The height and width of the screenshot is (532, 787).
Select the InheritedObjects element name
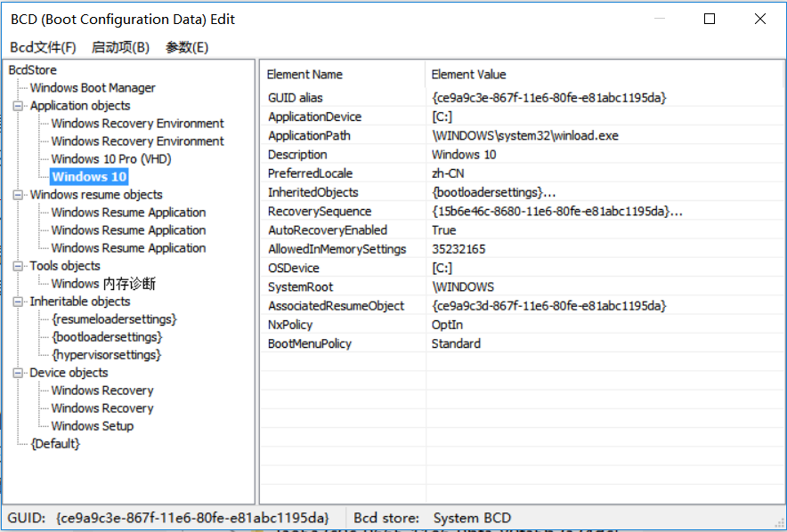(312, 192)
